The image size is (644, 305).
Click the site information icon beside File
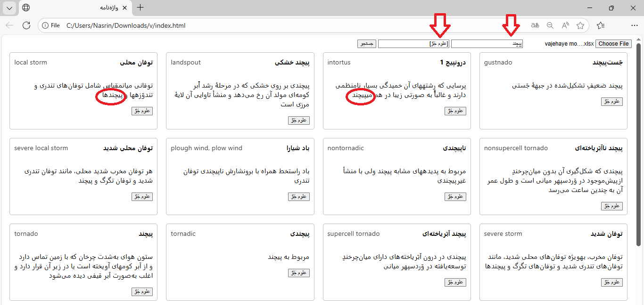click(46, 25)
